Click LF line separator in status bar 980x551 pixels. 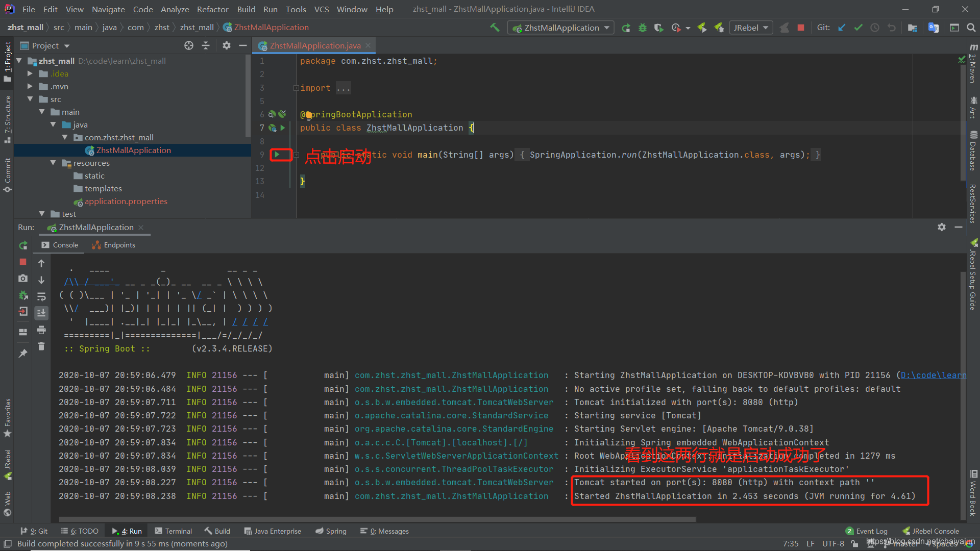pyautogui.click(x=811, y=543)
